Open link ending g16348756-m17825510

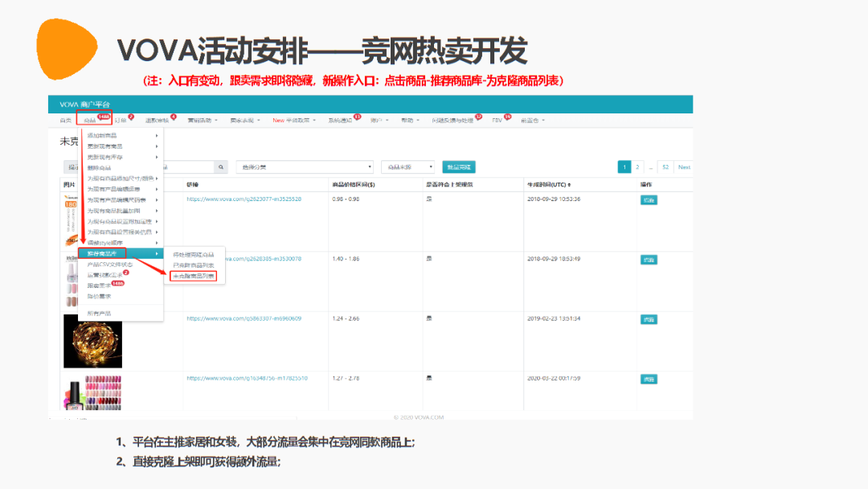pyautogui.click(x=247, y=378)
